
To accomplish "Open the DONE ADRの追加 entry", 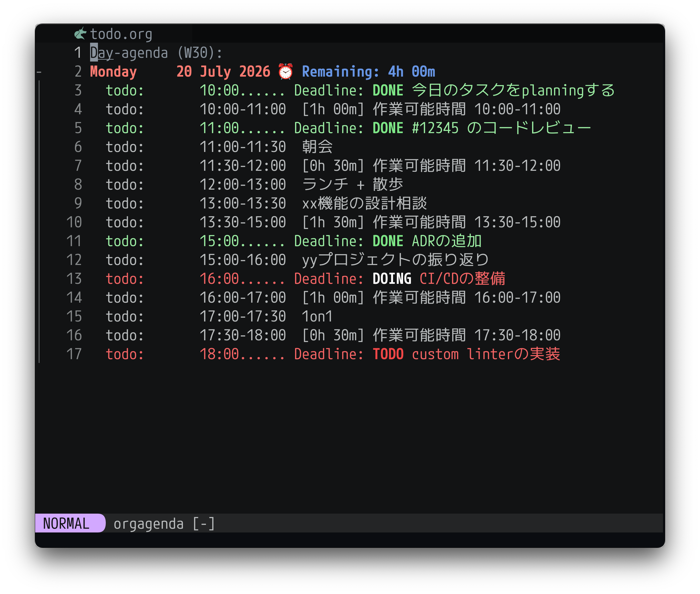I will (x=293, y=241).
